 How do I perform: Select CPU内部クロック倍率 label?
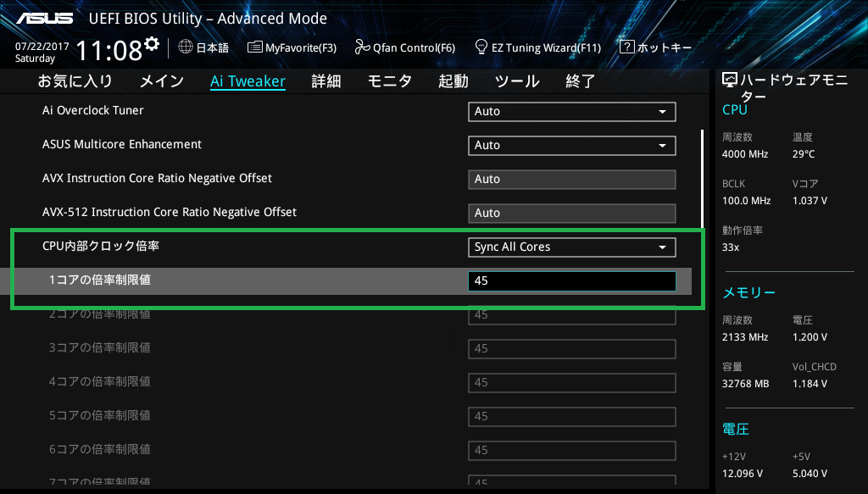coord(101,247)
